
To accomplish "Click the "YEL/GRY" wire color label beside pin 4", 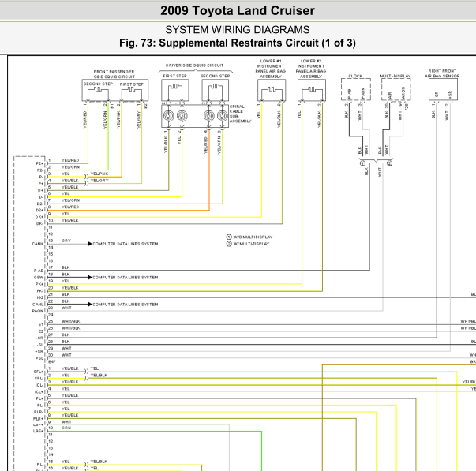I will pos(99,181).
